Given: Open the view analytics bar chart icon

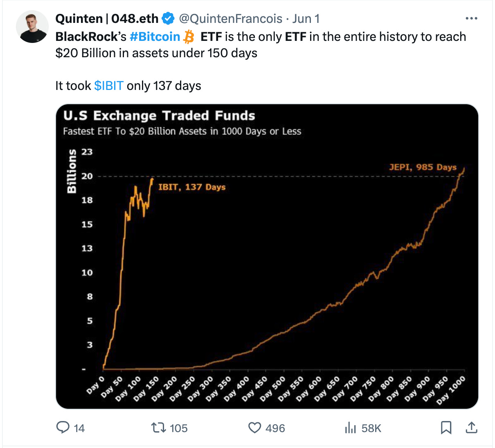Looking at the screenshot, I should pos(350,428).
